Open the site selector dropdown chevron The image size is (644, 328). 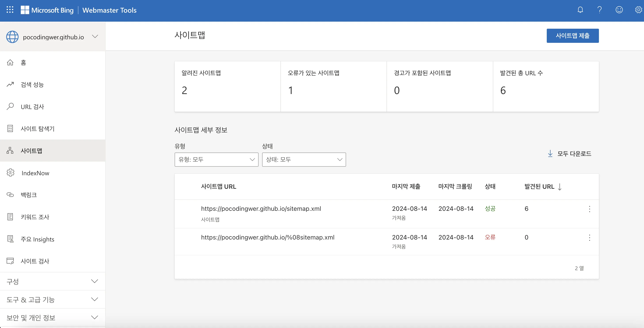[95, 36]
